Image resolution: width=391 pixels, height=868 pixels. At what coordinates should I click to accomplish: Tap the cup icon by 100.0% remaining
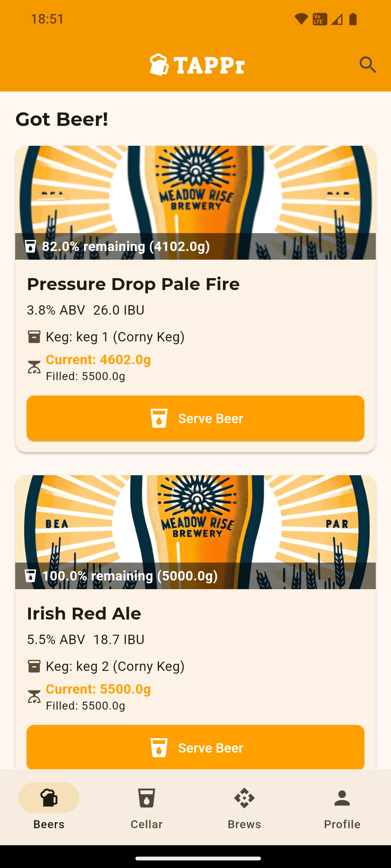[x=30, y=576]
